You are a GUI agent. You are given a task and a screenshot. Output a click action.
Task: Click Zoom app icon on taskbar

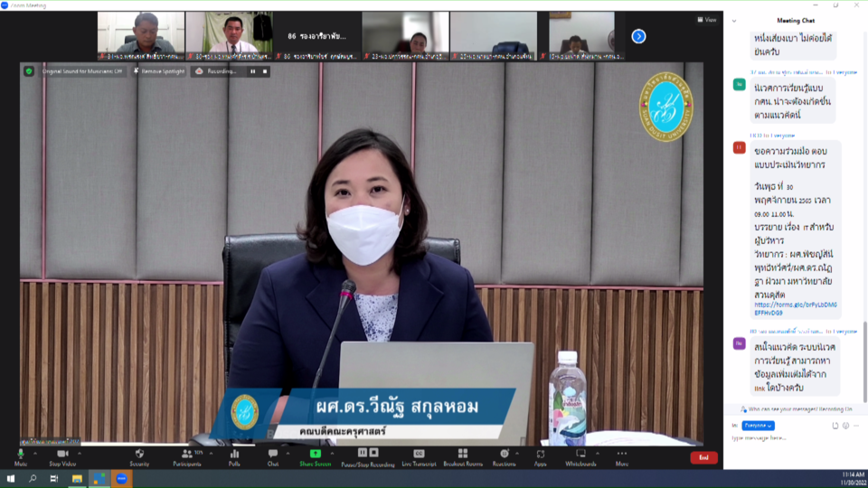pos(121,479)
